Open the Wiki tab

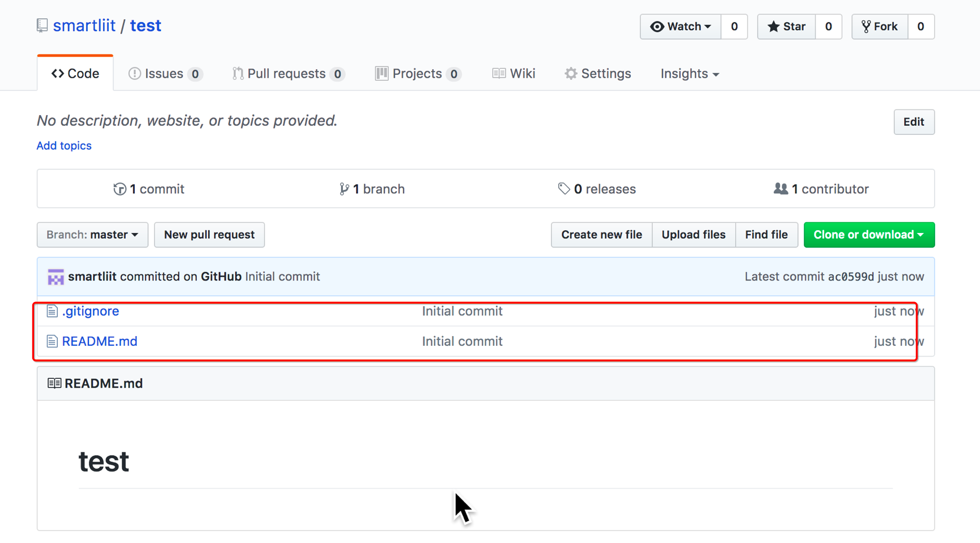pos(514,74)
